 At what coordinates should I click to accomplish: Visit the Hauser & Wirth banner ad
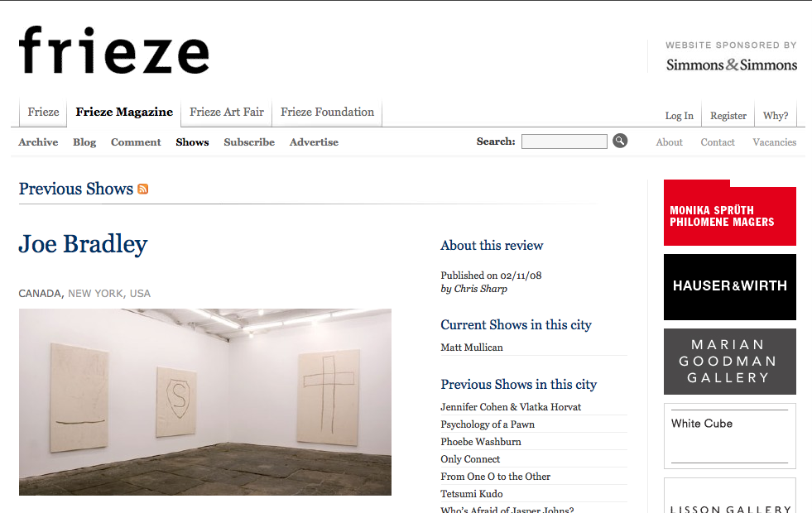pyautogui.click(x=730, y=287)
